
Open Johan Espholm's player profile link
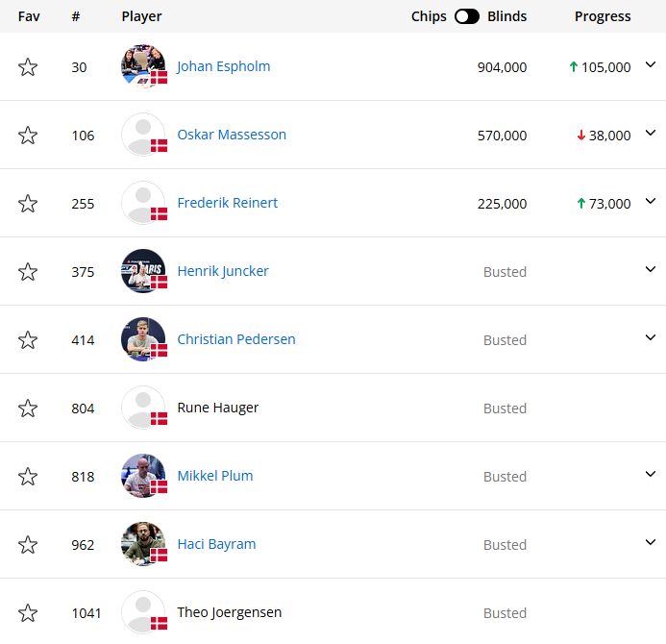pyautogui.click(x=223, y=66)
